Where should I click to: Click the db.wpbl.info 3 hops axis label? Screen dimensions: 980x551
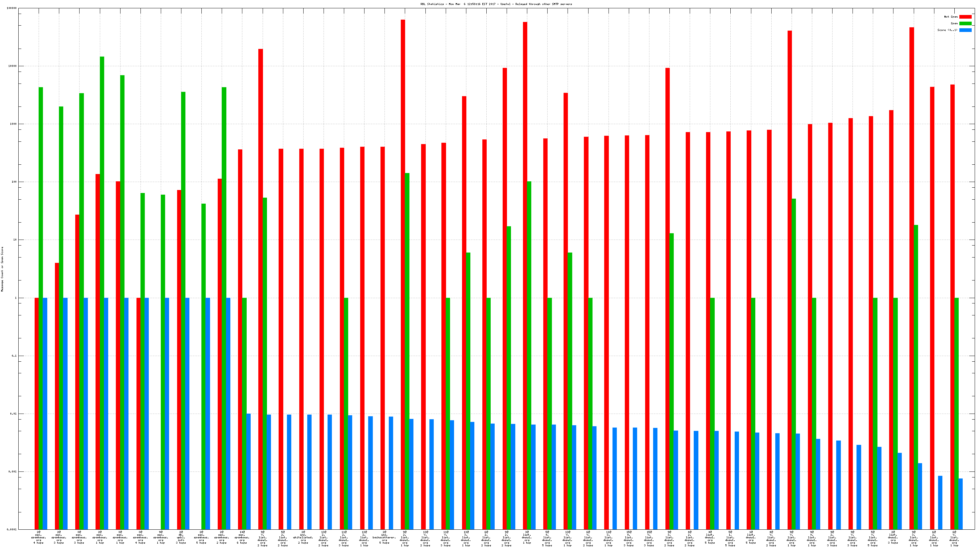pos(181,538)
